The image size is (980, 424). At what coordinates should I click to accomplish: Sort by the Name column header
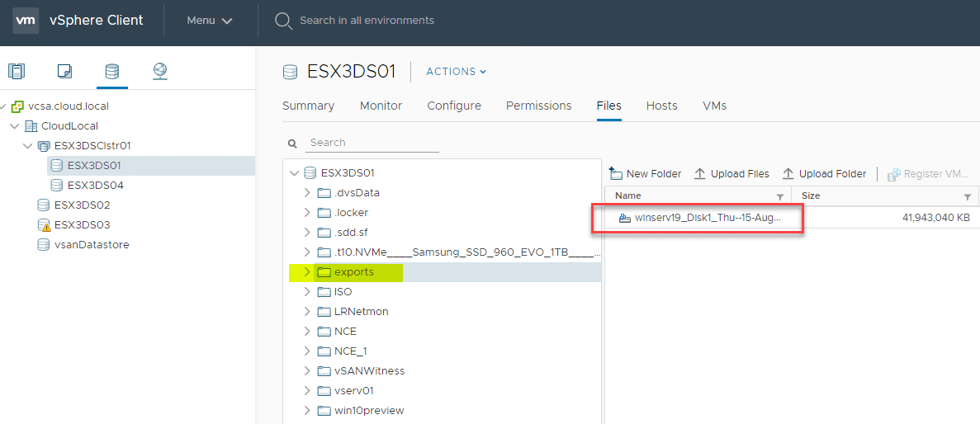tap(628, 196)
